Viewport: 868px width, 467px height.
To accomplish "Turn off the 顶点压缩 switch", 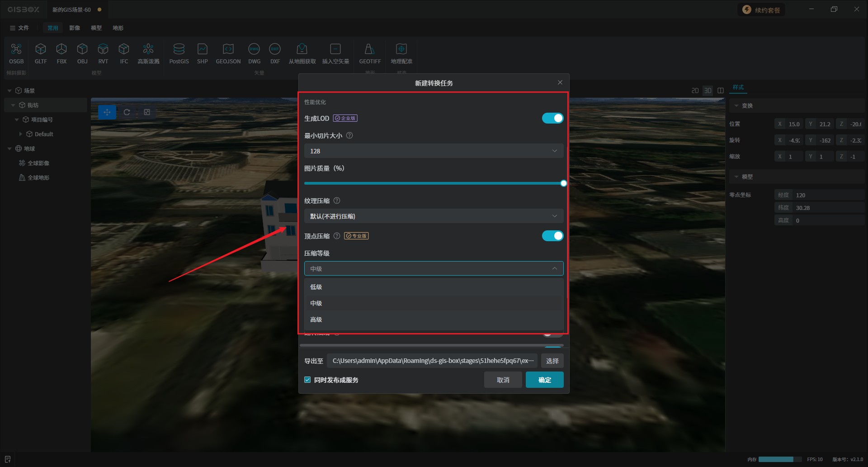I will pos(552,236).
